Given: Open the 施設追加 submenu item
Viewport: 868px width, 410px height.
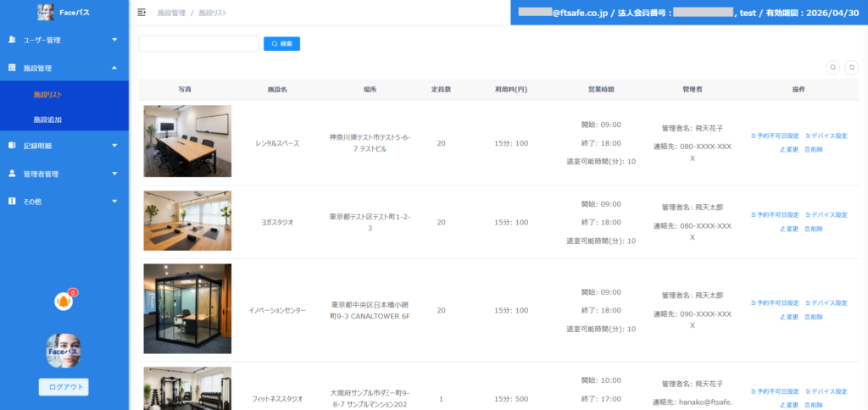Looking at the screenshot, I should click(48, 119).
